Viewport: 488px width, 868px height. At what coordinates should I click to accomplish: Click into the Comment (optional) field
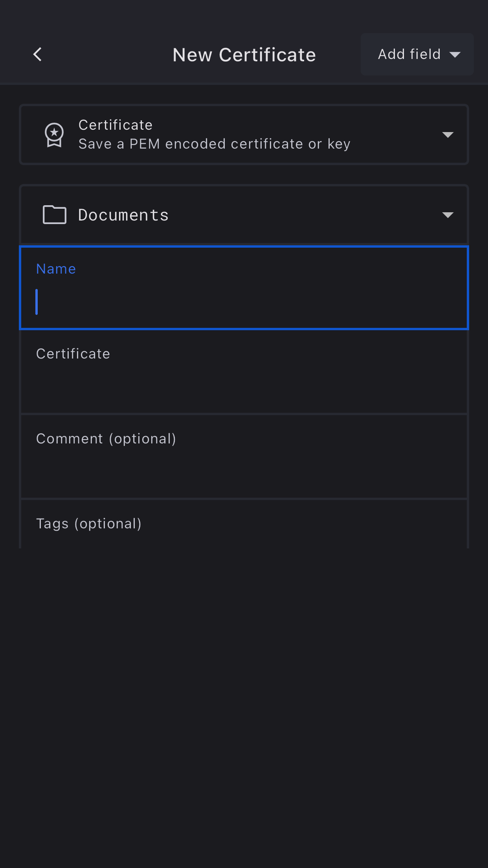coord(244,468)
